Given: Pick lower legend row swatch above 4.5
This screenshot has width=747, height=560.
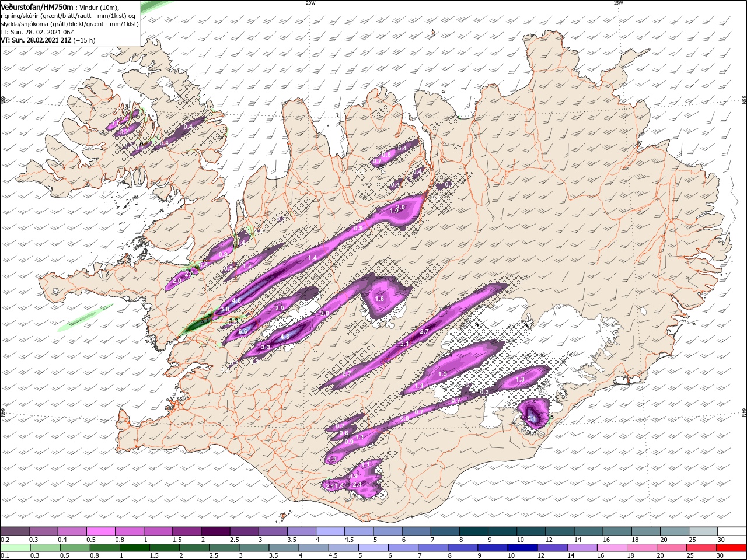Looking at the screenshot, I should pos(343,548).
